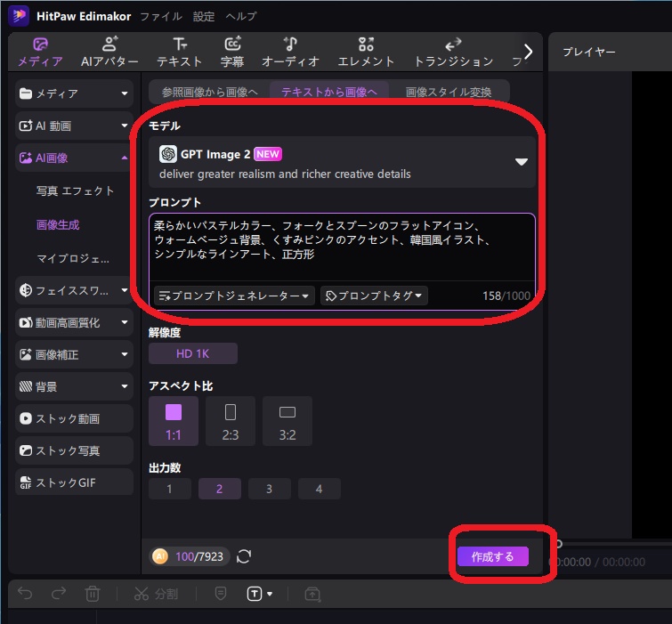
Task: Open マイプロジェ... in the sidebar
Action: point(73,258)
